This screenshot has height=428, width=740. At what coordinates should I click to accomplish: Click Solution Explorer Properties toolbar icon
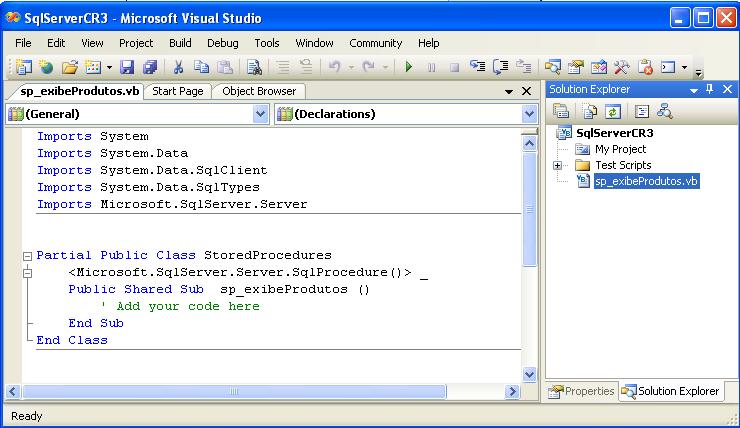pos(561,111)
